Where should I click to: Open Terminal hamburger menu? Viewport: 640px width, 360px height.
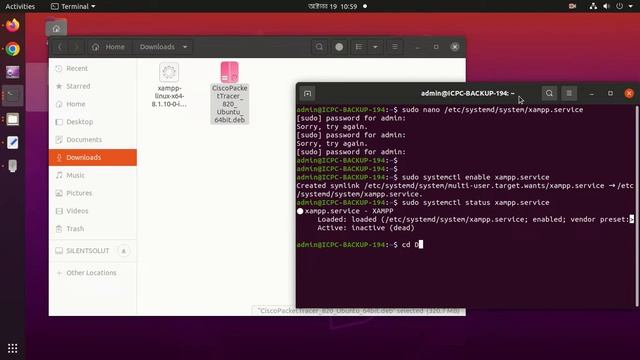[569, 93]
